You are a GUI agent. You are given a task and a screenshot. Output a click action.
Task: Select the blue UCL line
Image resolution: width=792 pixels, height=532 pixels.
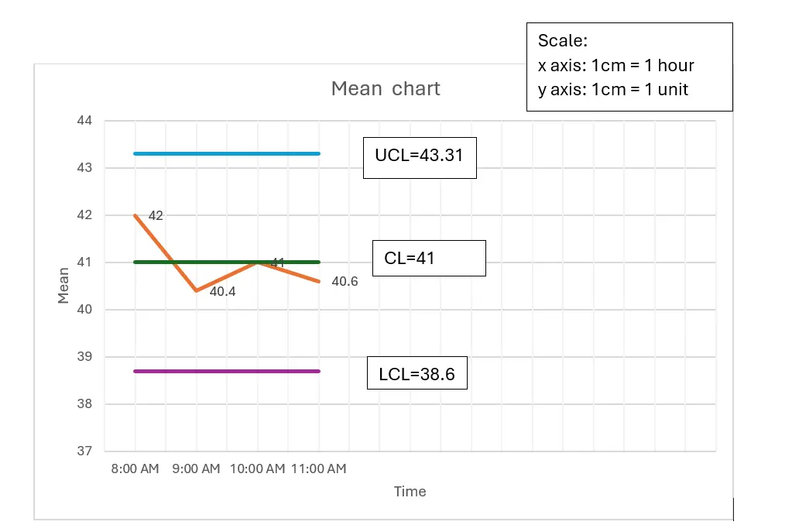(x=227, y=153)
